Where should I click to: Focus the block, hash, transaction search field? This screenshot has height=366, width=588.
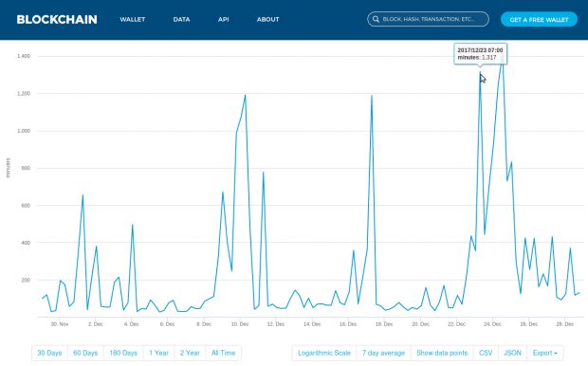click(428, 19)
